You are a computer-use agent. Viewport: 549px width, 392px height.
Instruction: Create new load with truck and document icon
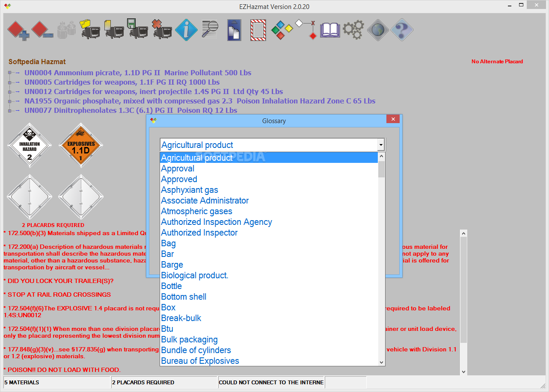pyautogui.click(x=113, y=29)
